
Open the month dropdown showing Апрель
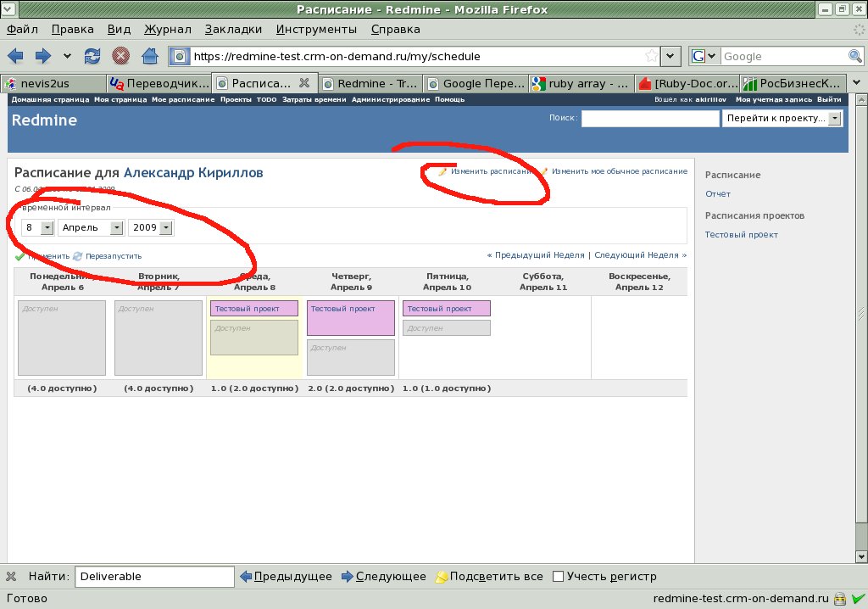116,227
